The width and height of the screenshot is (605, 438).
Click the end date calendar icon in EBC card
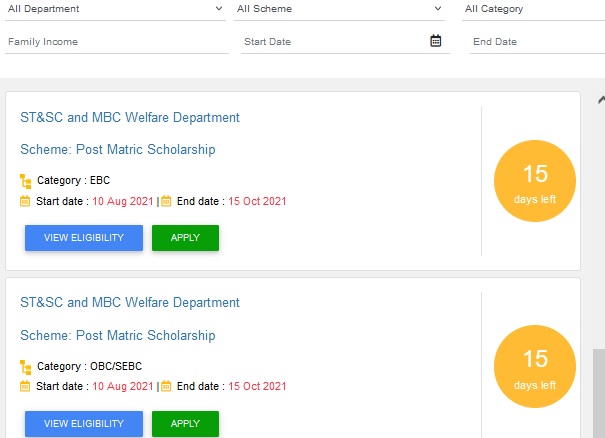(166, 201)
